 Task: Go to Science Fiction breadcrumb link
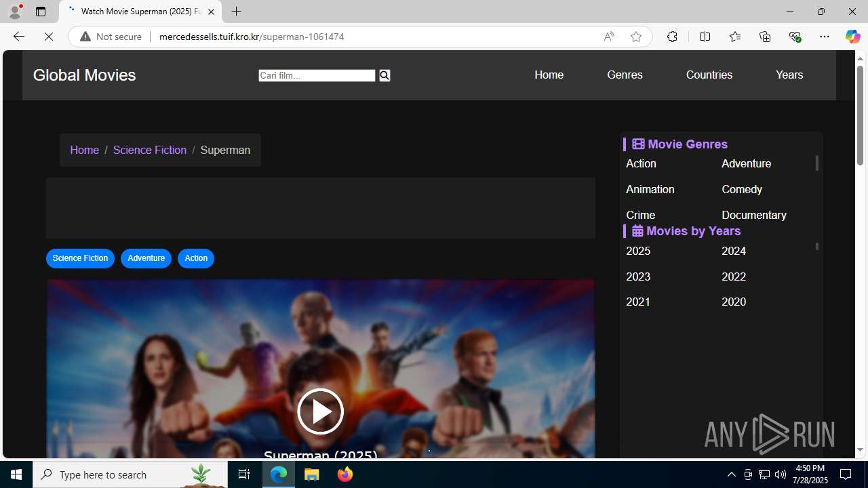149,150
